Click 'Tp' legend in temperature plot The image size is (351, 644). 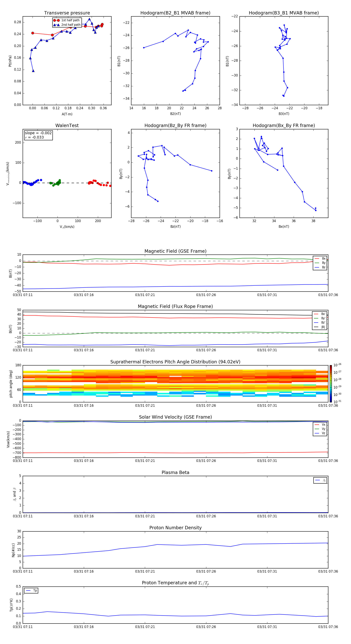(31, 591)
